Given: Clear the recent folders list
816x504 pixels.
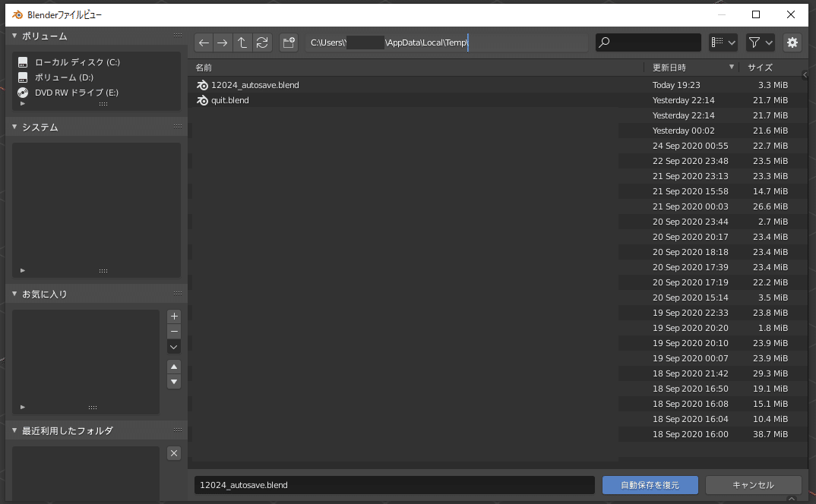Looking at the screenshot, I should click(x=174, y=453).
